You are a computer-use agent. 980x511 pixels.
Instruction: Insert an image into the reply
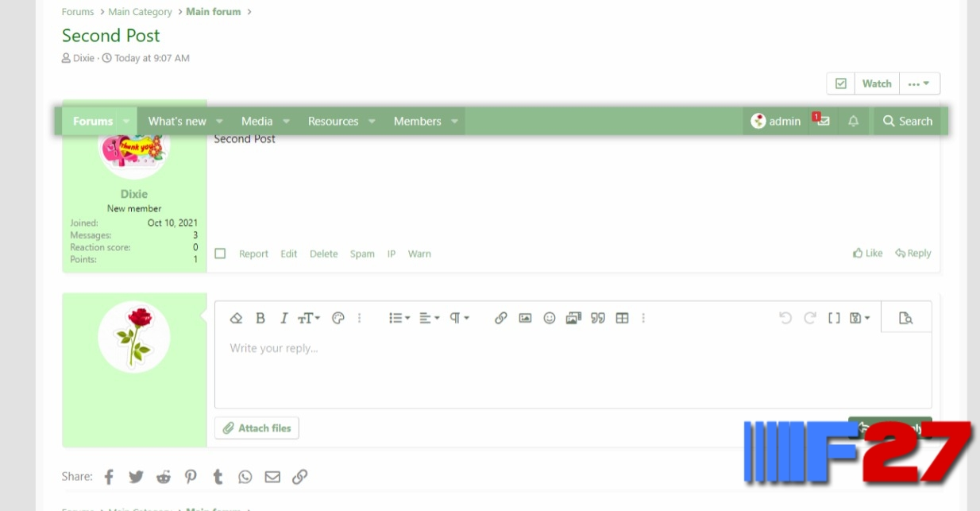tap(525, 318)
